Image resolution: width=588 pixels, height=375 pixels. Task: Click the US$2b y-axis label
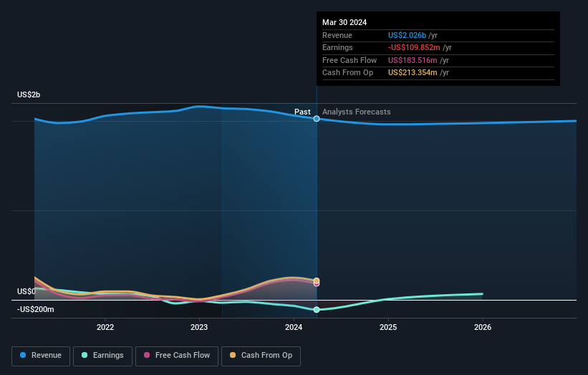[29, 94]
